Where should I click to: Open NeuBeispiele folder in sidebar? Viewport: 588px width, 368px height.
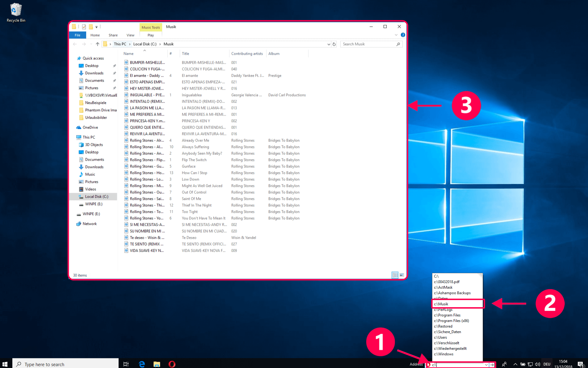[x=95, y=103]
